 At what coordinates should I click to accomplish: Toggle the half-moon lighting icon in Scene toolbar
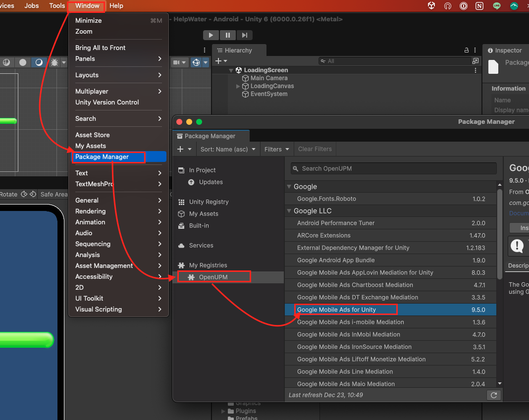point(39,62)
